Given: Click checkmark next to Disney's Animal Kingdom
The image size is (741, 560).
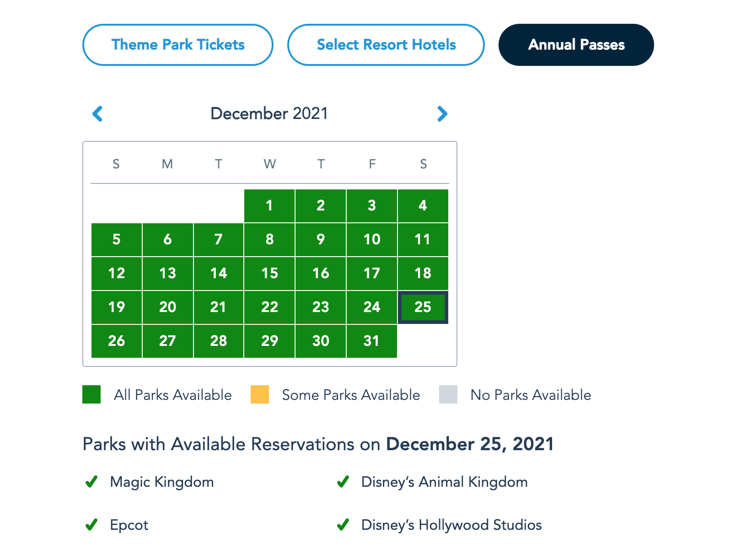Looking at the screenshot, I should click(343, 482).
